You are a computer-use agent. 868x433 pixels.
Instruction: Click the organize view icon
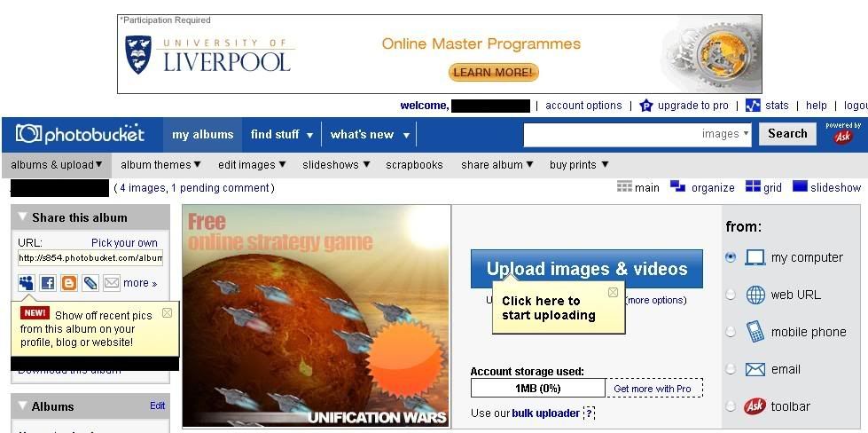[x=677, y=186]
